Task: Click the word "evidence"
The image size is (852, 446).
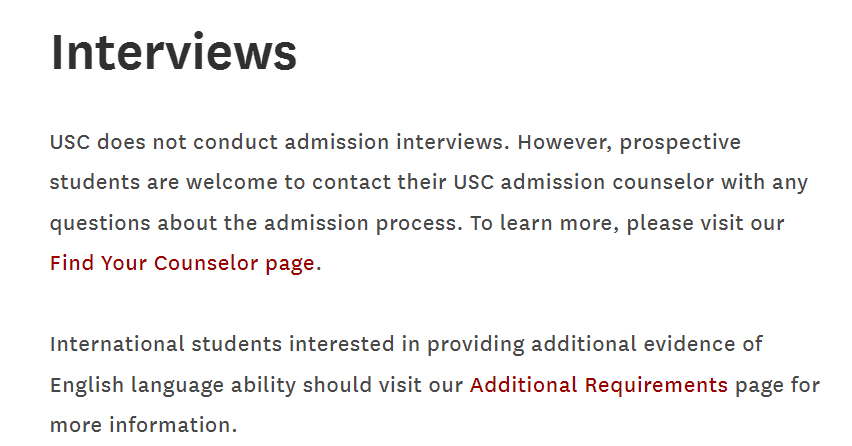Action: pos(688,345)
